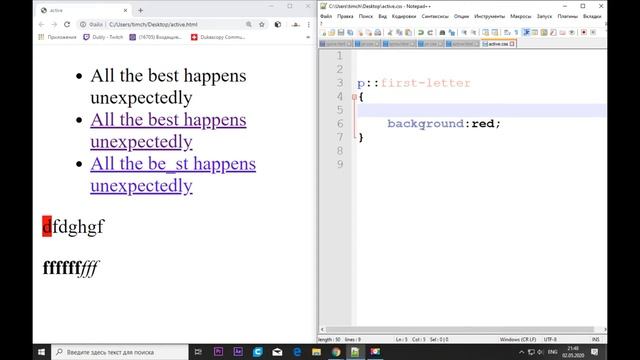The height and width of the screenshot is (360, 640).
Task: Open the Инструменты menu
Action: pos(489,16)
